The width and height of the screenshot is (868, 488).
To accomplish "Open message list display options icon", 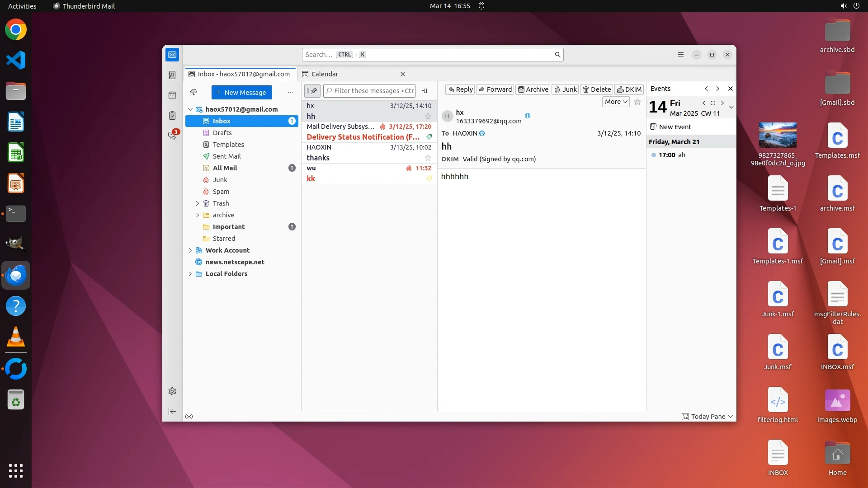I will click(425, 91).
